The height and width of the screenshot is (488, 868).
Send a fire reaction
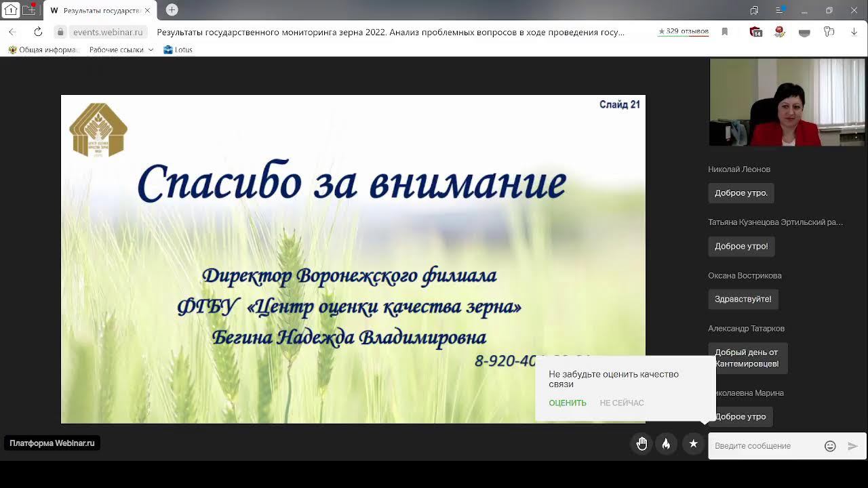click(x=667, y=444)
